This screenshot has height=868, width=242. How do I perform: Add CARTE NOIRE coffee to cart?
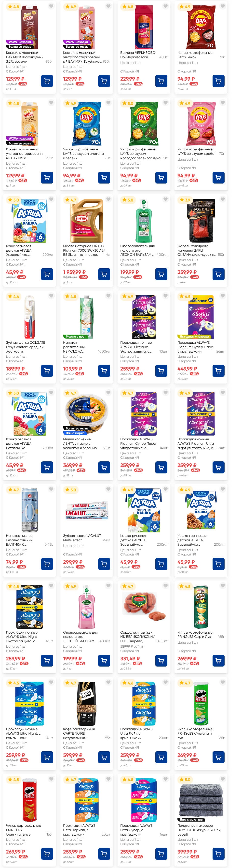pyautogui.click(x=104, y=757)
